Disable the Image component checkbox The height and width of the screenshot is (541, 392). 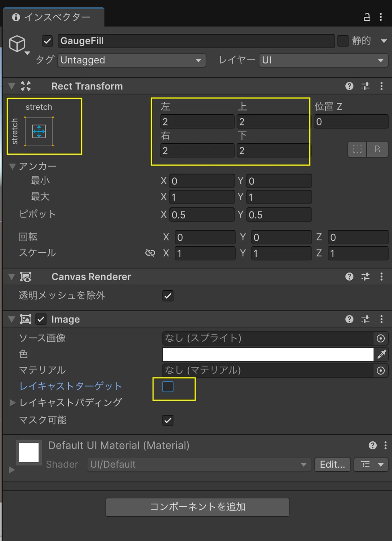pyautogui.click(x=41, y=319)
